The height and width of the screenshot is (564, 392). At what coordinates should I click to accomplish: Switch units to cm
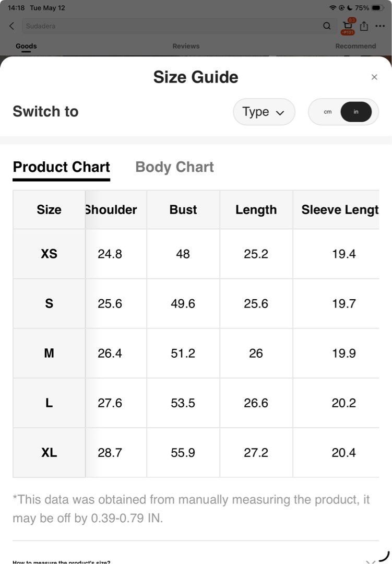pos(328,112)
